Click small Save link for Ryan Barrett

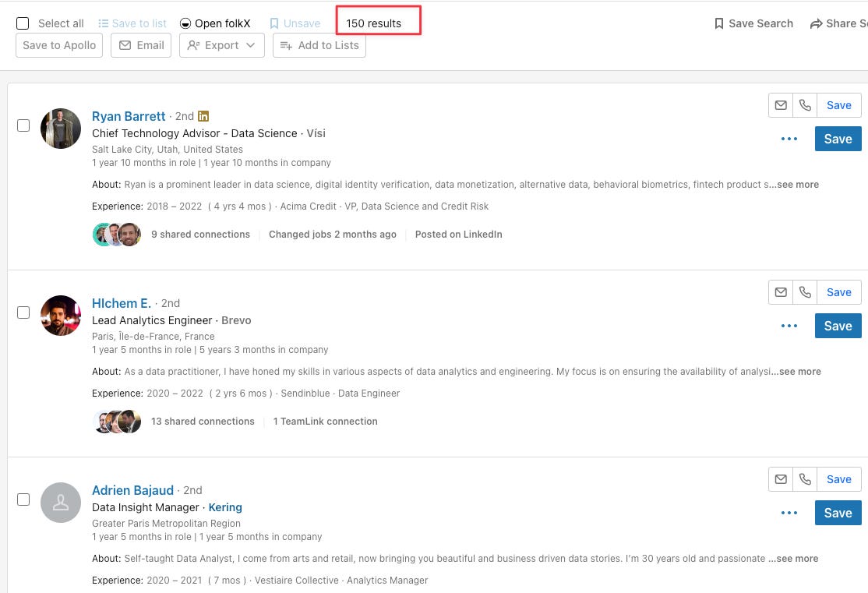click(838, 105)
